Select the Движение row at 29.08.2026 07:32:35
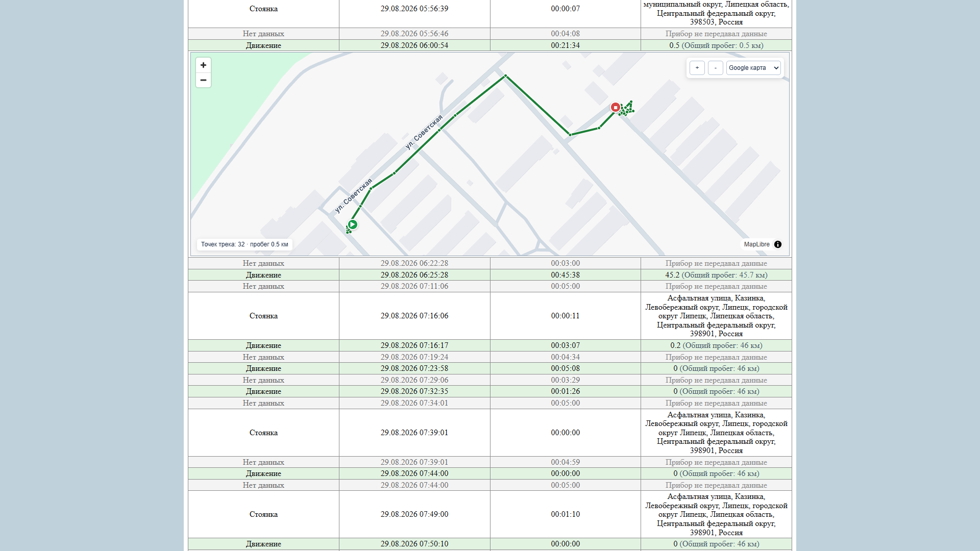 (x=490, y=391)
